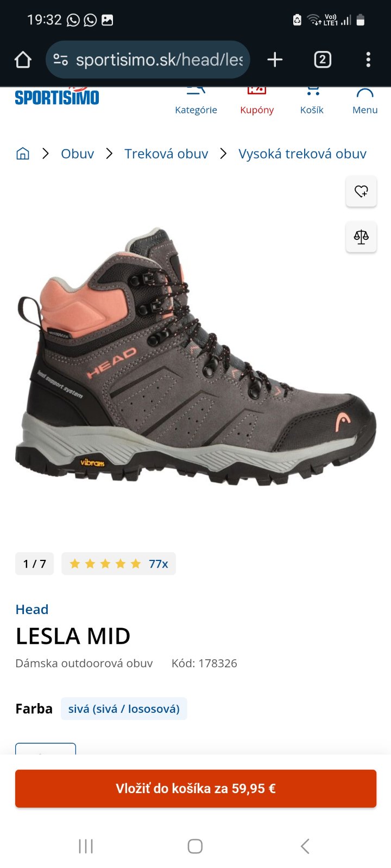
Task: Open browser three-dot menu
Action: coord(368,60)
